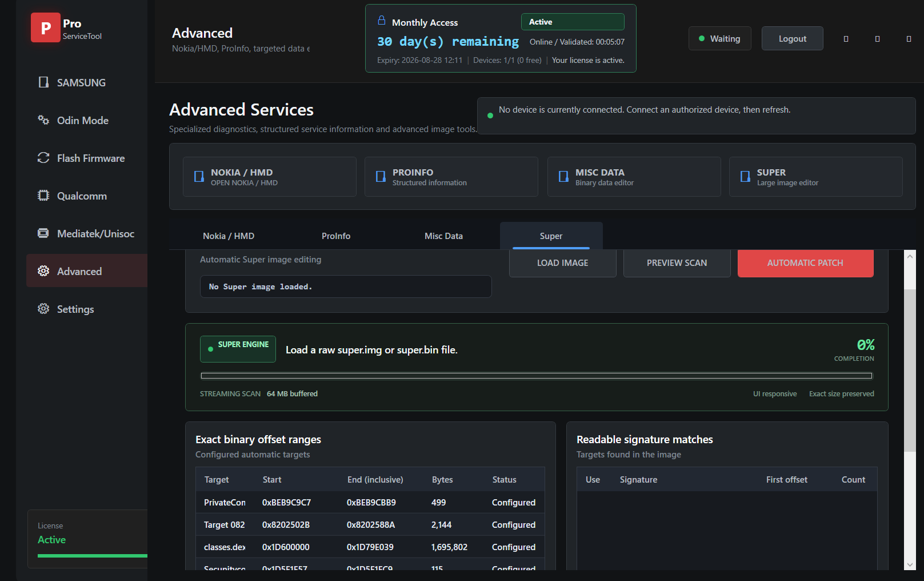Screen dimensions: 924x581
Task: Click the Active license badge in header
Action: (573, 22)
